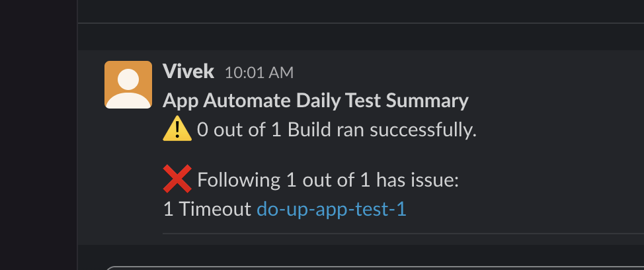Image resolution: width=644 pixels, height=270 pixels.
Task: Open Vivek's profile avatar picture
Action: tap(128, 85)
